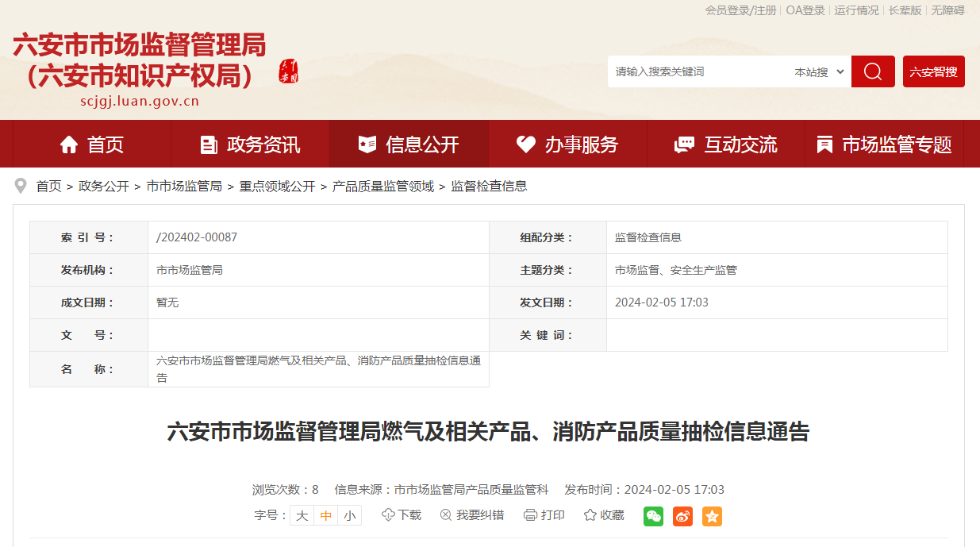Go to 办事服务 navigation tab
The height and width of the screenshot is (547, 980).
[x=567, y=144]
